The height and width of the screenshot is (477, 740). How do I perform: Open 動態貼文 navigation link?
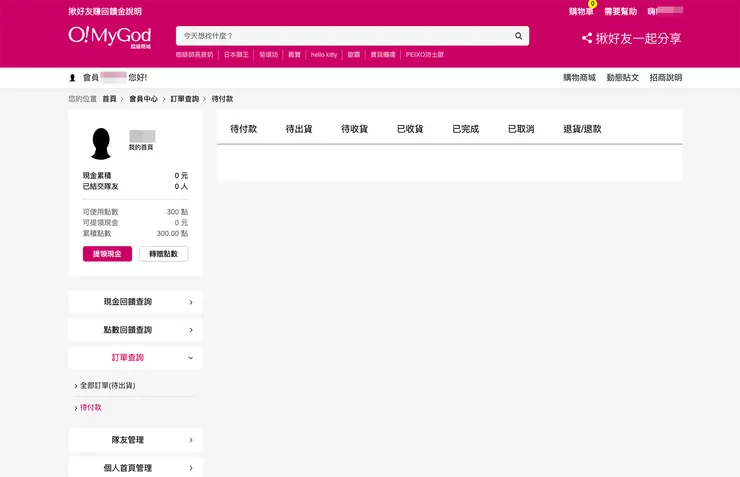click(x=622, y=77)
